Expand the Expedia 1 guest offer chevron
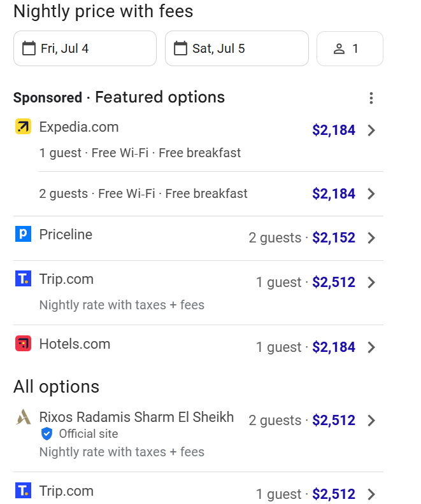 tap(372, 130)
